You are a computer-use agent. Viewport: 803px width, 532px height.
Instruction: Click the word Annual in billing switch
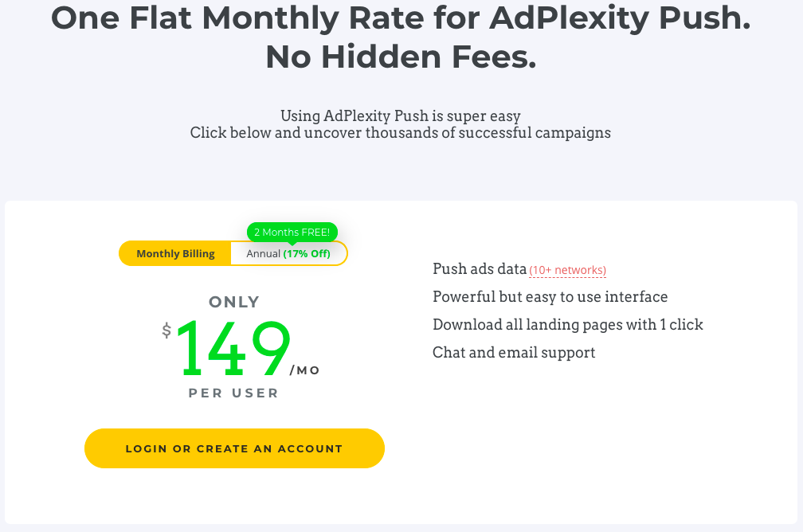coord(263,254)
